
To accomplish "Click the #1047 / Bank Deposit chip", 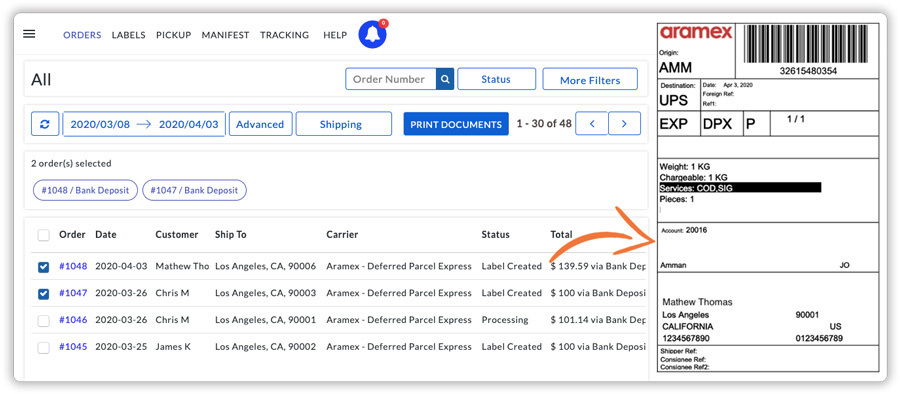I will [194, 190].
